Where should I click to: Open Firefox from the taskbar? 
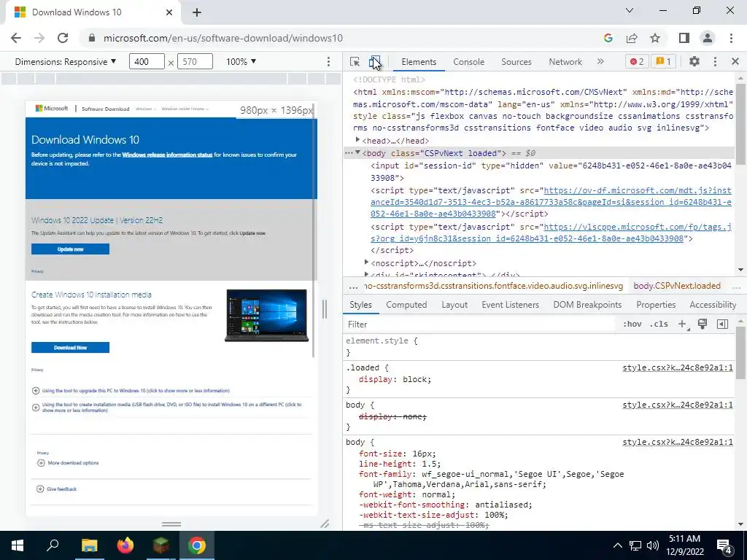tap(125, 545)
